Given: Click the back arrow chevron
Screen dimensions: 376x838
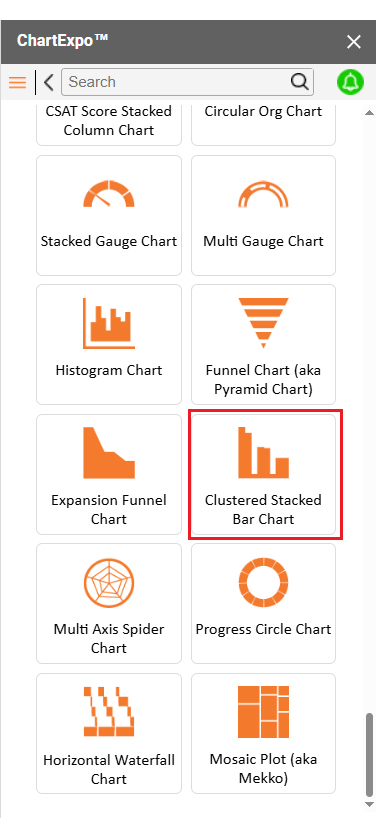Looking at the screenshot, I should [x=49, y=82].
